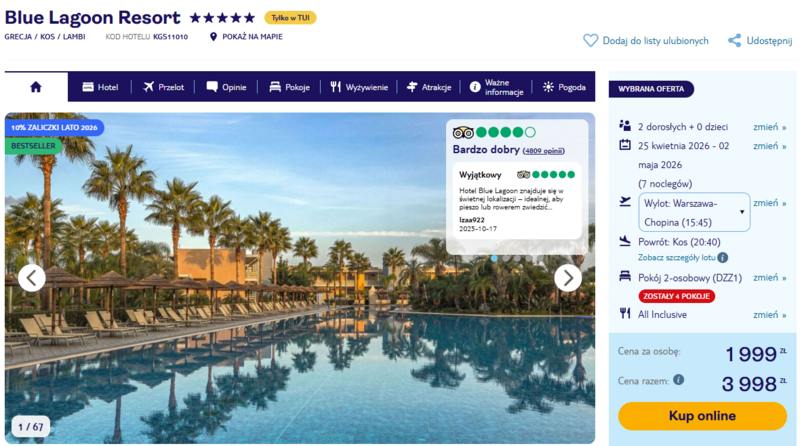Add hotel to favorites heart icon
Image resolution: width=800 pixels, height=446 pixels.
[x=590, y=40]
